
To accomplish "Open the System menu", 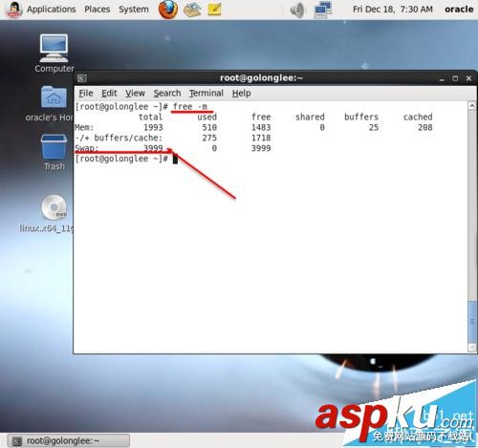I will click(134, 10).
